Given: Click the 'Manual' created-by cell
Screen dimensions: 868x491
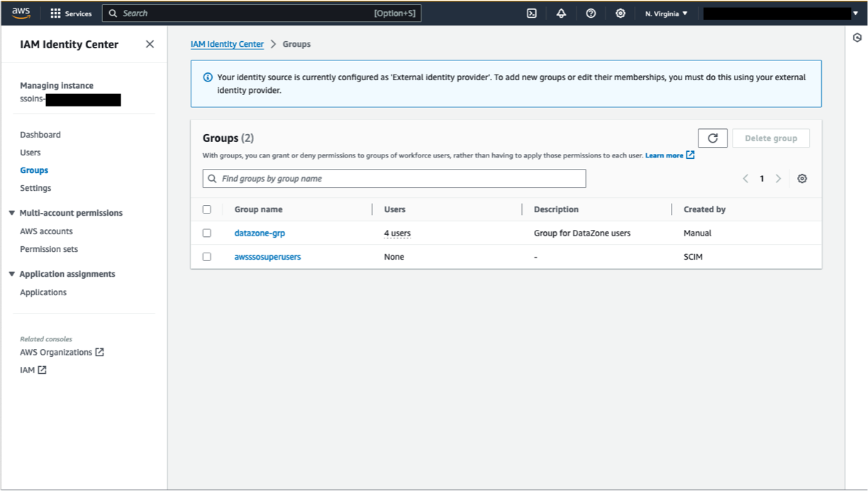Looking at the screenshot, I should [697, 233].
